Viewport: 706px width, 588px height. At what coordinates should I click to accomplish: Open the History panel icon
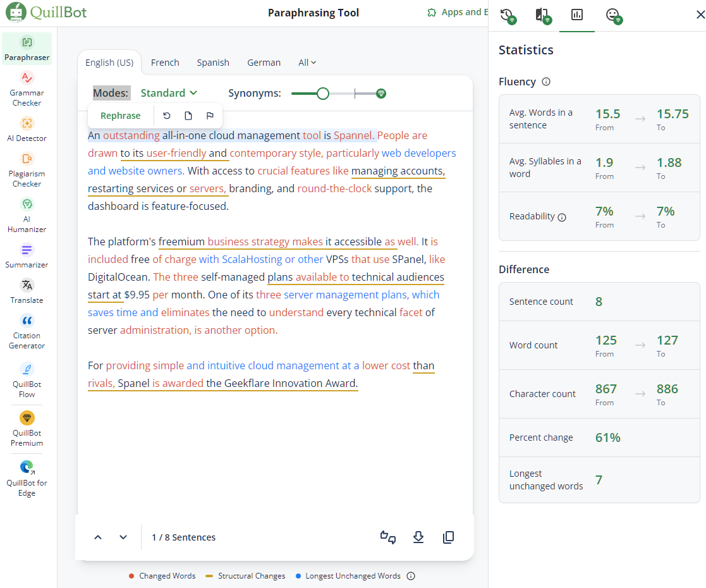tap(508, 16)
